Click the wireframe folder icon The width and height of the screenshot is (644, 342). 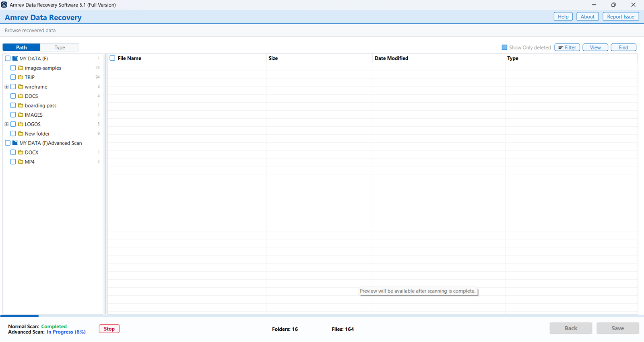tap(21, 87)
